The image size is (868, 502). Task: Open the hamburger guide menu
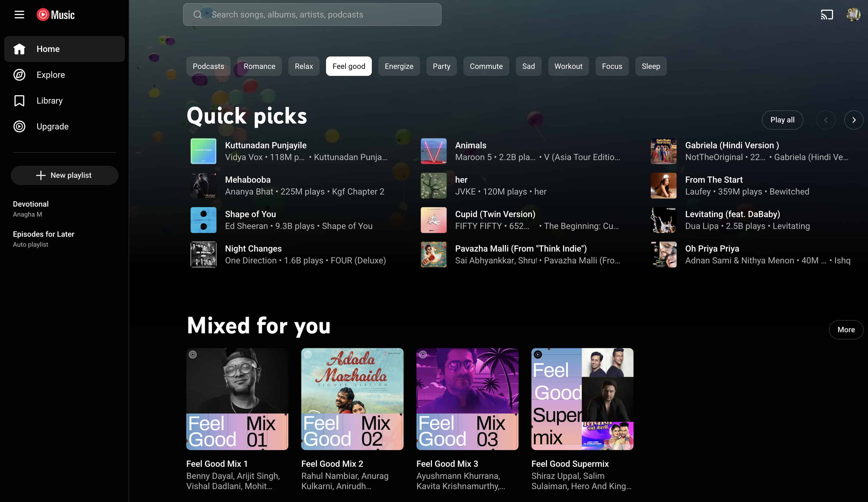coord(19,15)
